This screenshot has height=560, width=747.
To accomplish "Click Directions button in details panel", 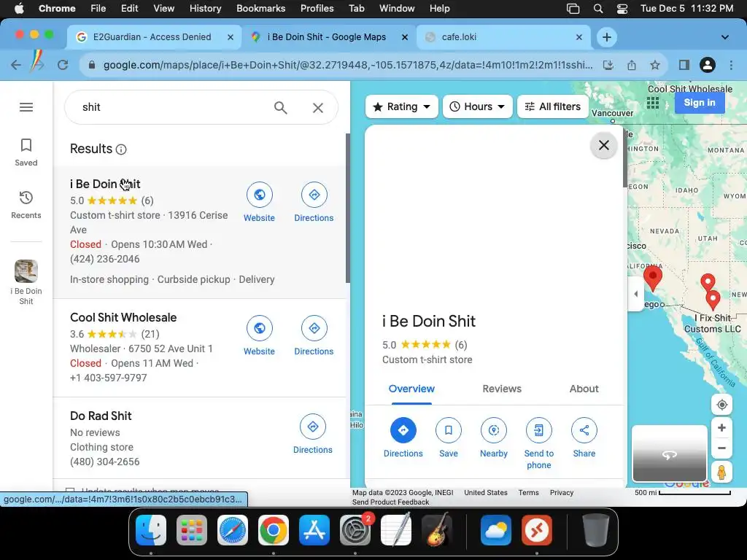I will point(403,438).
